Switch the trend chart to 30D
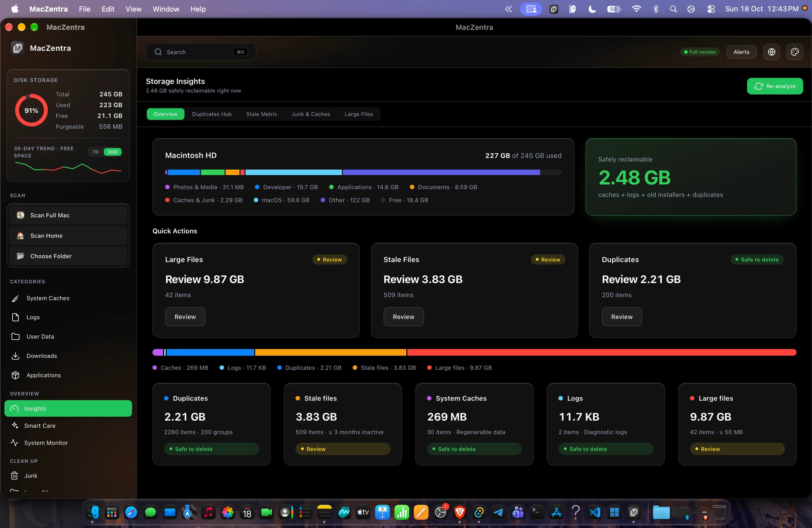The width and height of the screenshot is (812, 528). point(112,152)
